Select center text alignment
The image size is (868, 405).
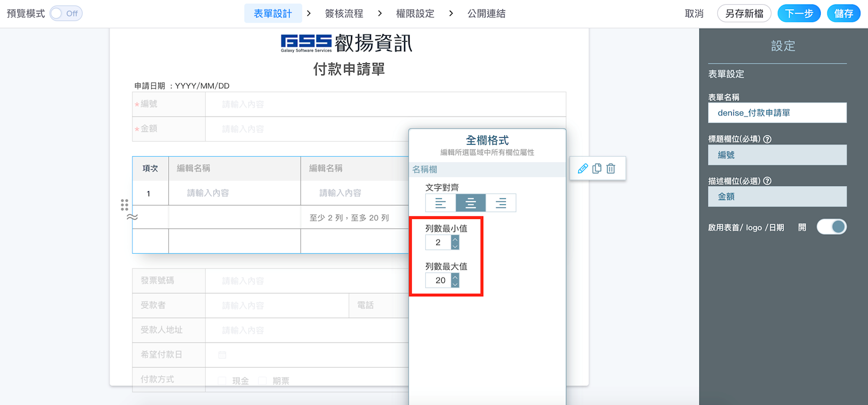click(471, 203)
